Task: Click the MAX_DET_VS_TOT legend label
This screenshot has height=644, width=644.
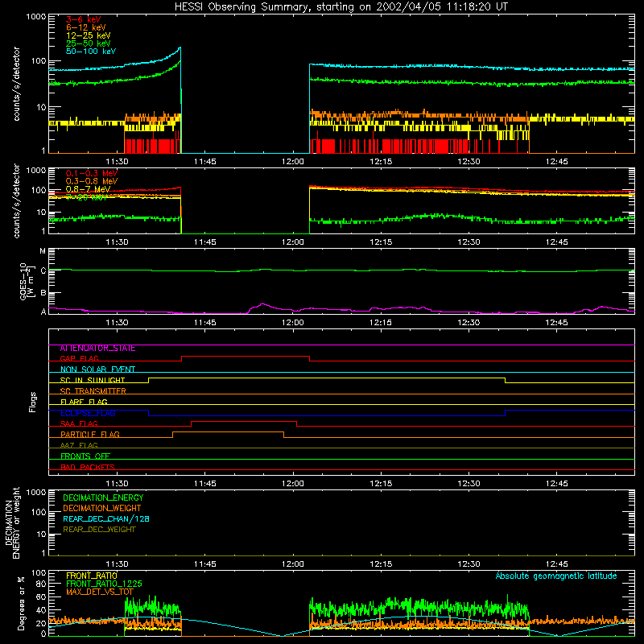Action: coord(99,592)
